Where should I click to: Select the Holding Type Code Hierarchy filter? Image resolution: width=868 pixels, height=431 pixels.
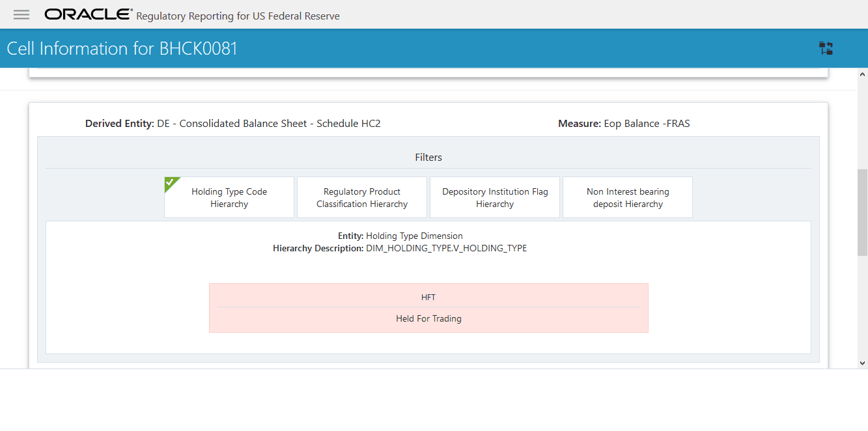[229, 197]
